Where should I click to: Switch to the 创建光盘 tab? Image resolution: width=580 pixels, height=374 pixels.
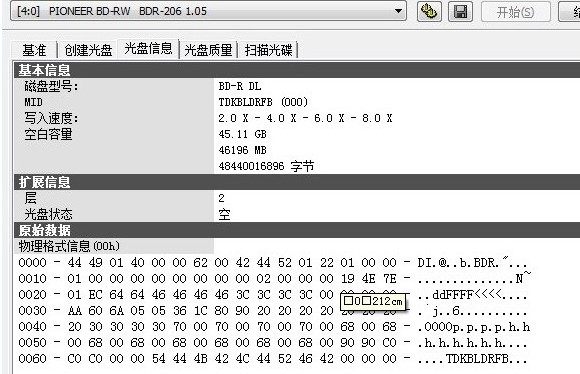[88, 50]
